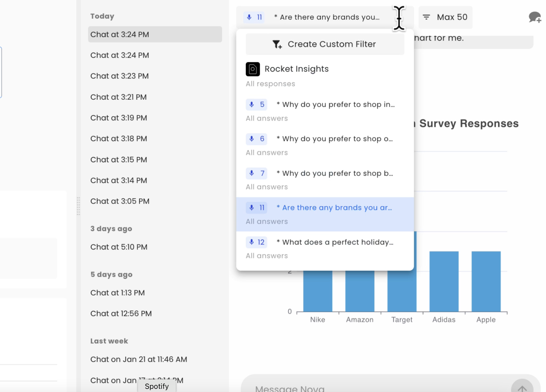Screen dimensions: 546x392
Task: Open Chat at 5:10 PM from 3 days ago
Action: [155, 247]
